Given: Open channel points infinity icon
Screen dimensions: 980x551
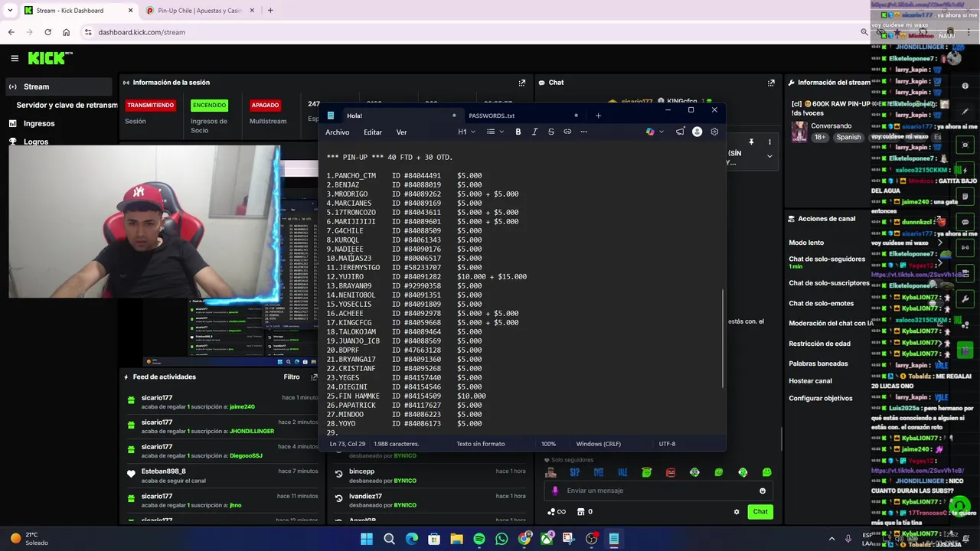Looking at the screenshot, I should [x=557, y=512].
